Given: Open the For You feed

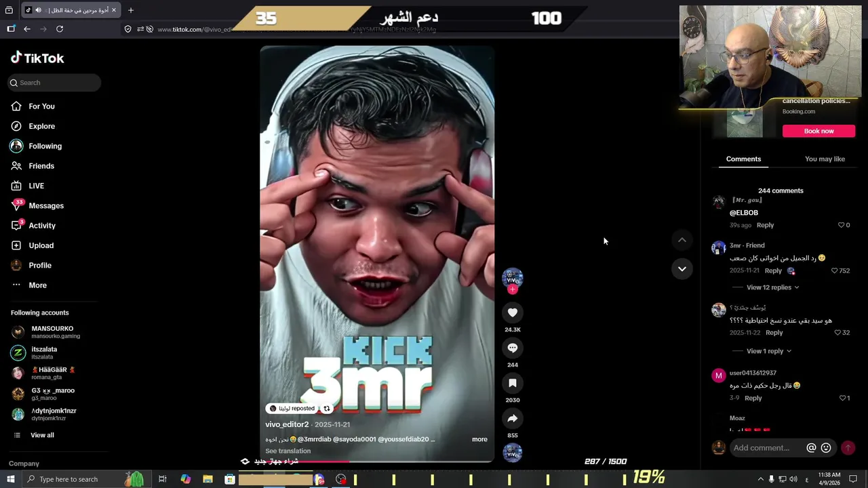Looking at the screenshot, I should coord(33,106).
